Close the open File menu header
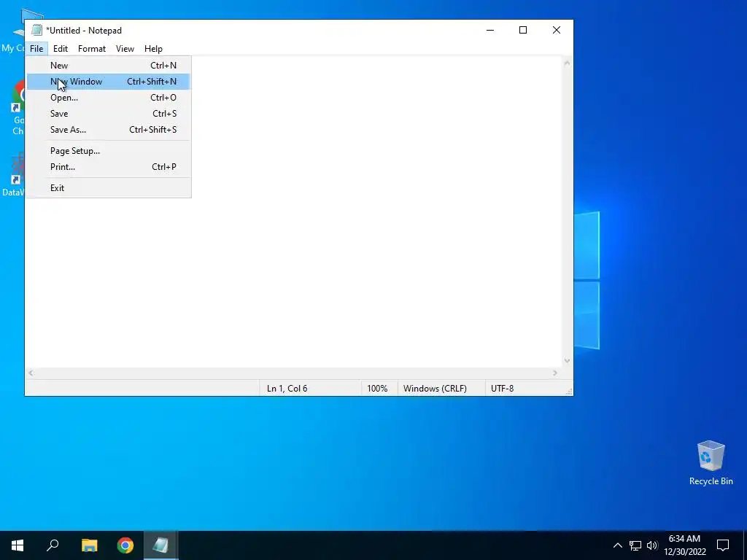 (36, 49)
